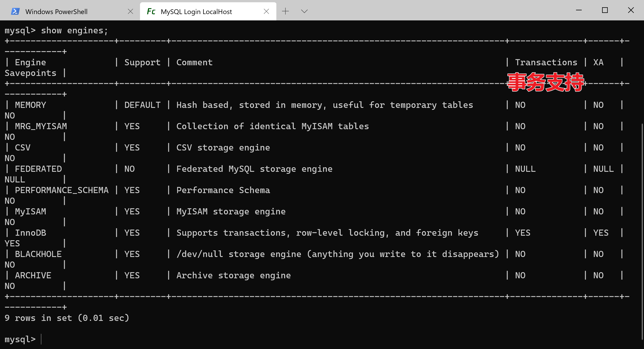Click the 'show engines;' command text
The image size is (644, 349).
click(x=74, y=31)
